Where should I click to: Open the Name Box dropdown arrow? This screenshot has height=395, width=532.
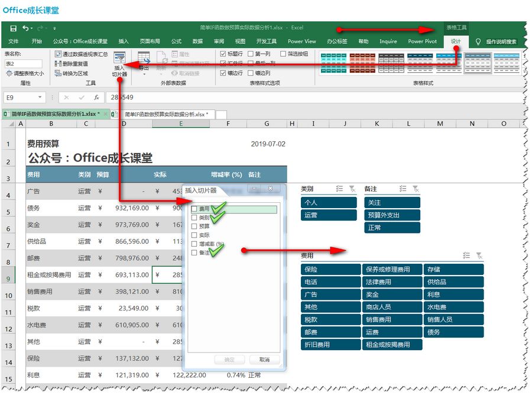[x=40, y=98]
